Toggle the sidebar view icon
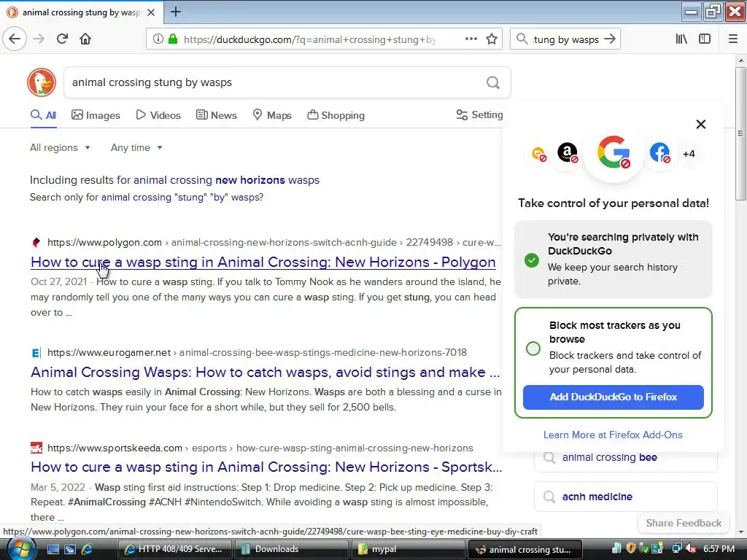This screenshot has height=560, width=747. tap(705, 39)
